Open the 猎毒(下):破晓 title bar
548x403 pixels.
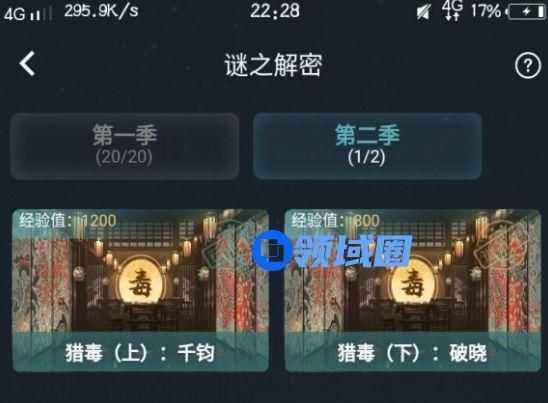pos(413,353)
